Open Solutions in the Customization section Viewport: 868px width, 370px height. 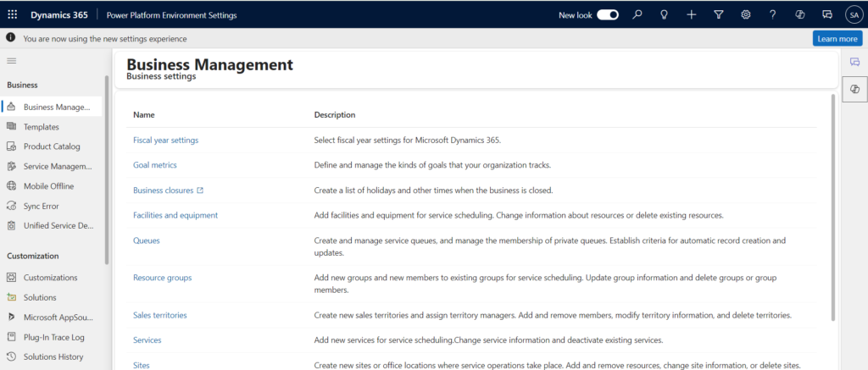[40, 297]
